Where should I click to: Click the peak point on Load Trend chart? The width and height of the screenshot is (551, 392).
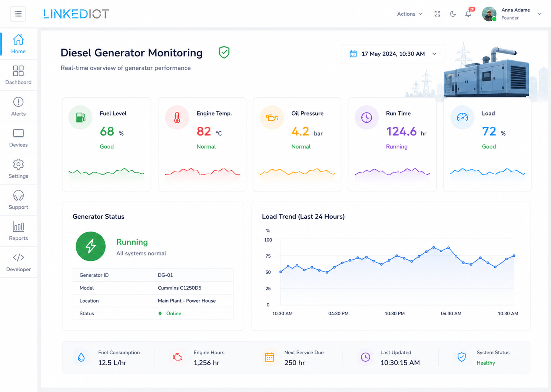point(434,247)
